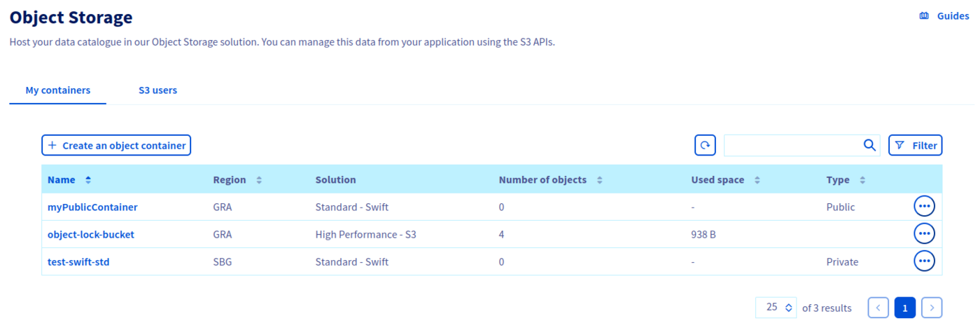Open actions menu for object-lock-bucket
The image size is (980, 335).
(x=924, y=234)
